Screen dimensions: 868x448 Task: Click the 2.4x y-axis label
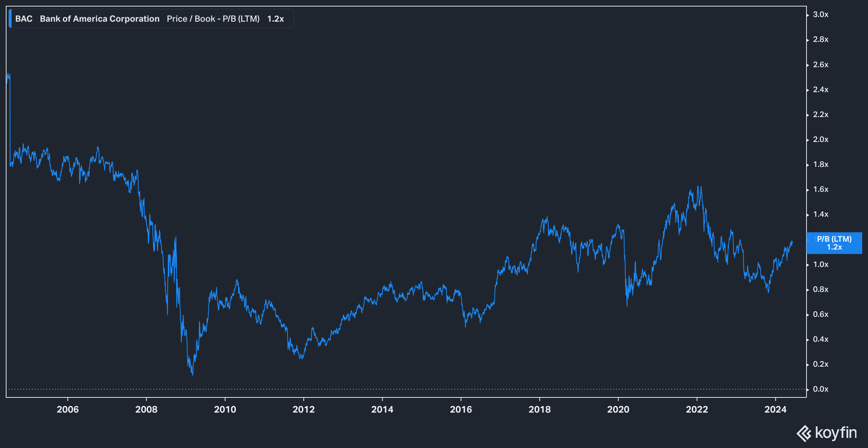click(821, 90)
